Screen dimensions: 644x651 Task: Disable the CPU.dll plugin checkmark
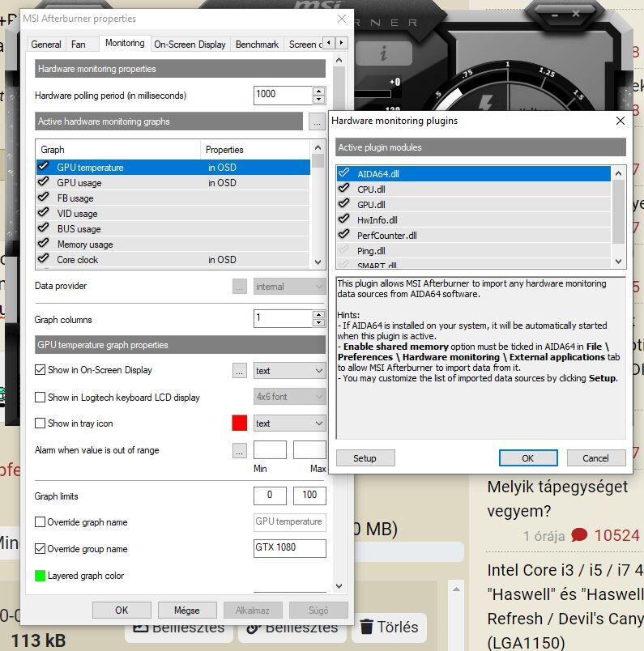[x=343, y=188]
